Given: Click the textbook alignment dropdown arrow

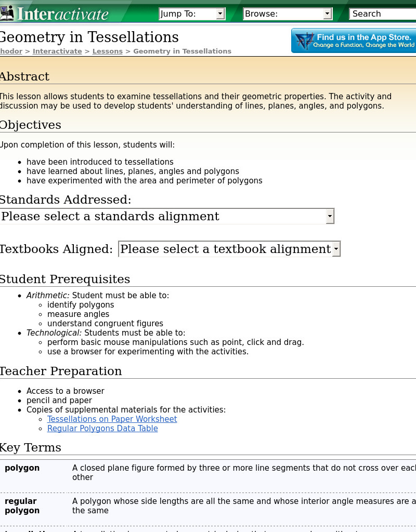Looking at the screenshot, I should pos(336,249).
